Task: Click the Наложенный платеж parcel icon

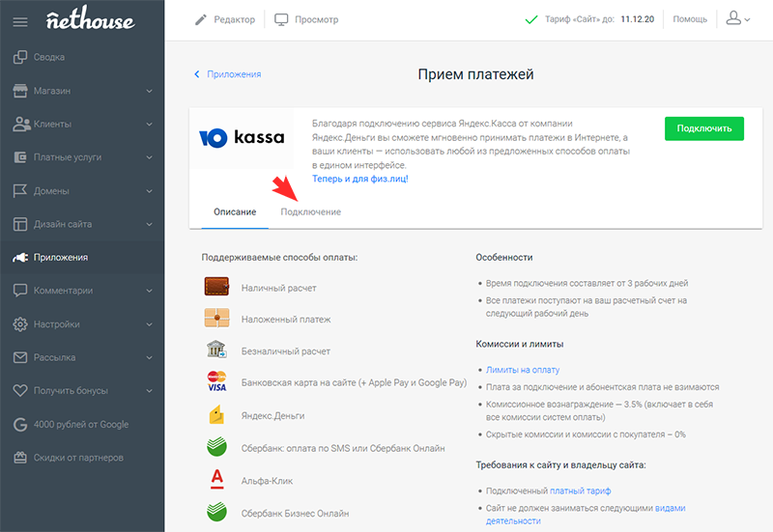Action: click(216, 318)
